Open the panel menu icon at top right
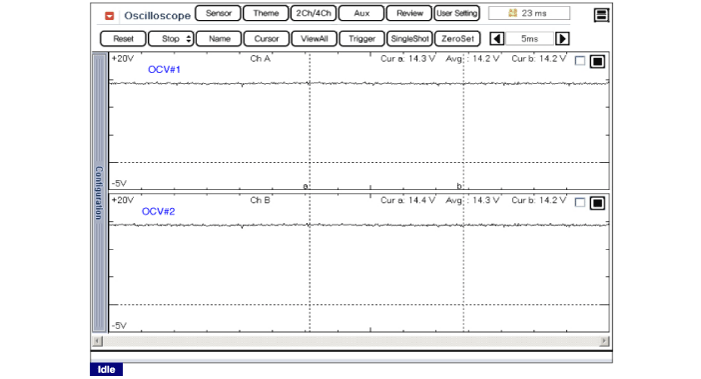 (x=601, y=15)
